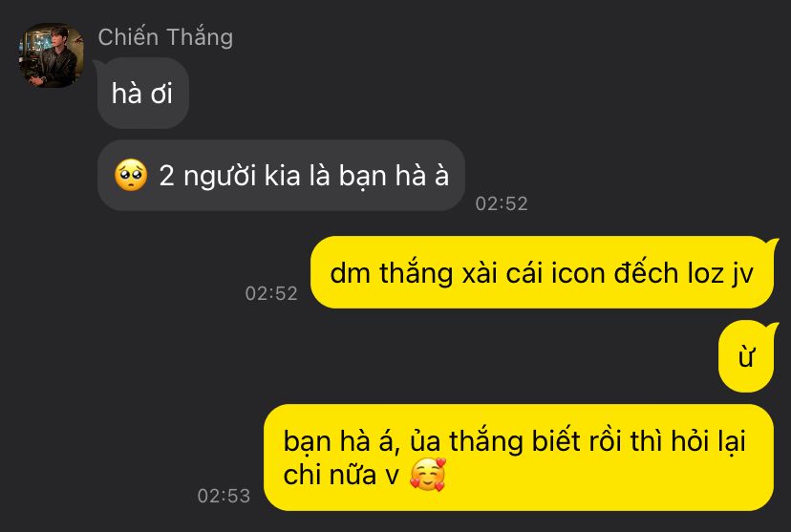Viewport: 791px width, 532px height.
Task: Click the word "bạn" in the gray message
Action: coord(362,177)
